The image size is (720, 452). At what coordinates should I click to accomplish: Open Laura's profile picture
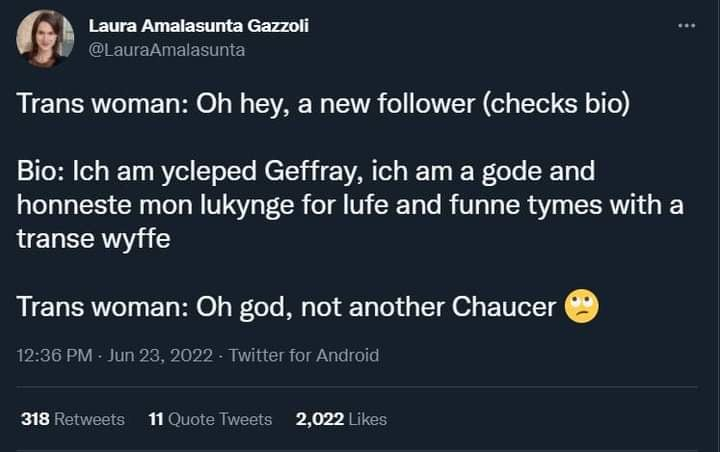coord(45,39)
